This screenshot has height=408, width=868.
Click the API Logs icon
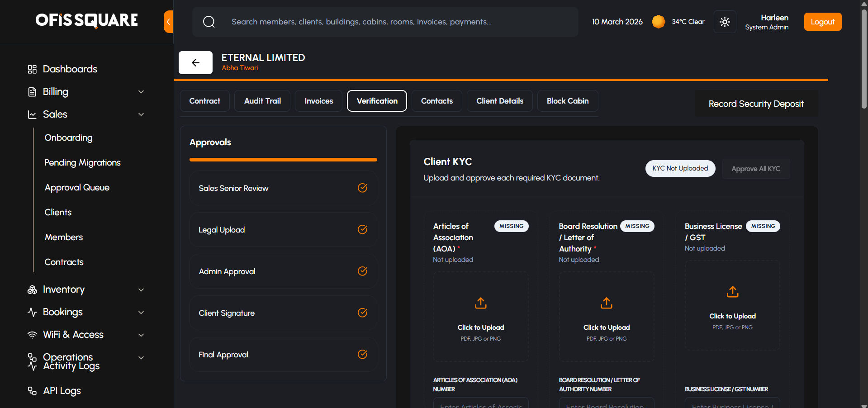[32, 391]
